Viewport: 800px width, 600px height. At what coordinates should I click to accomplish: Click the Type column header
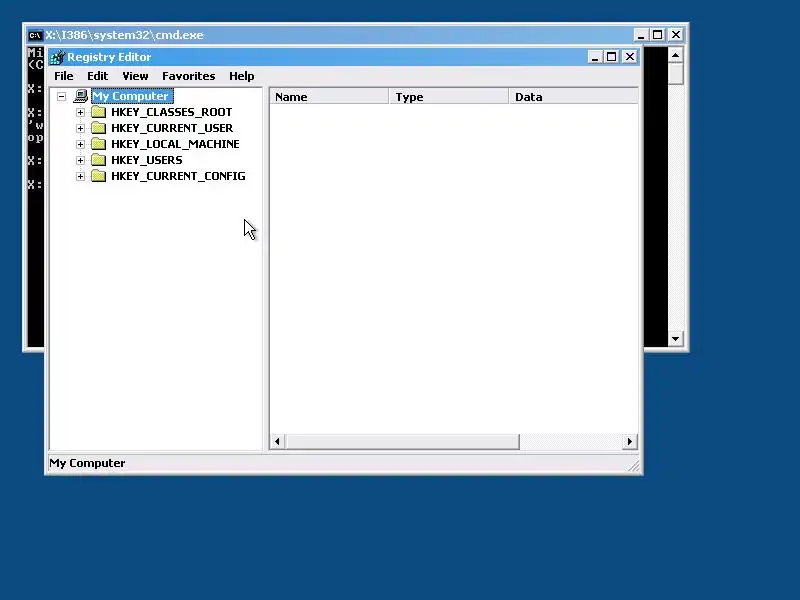pyautogui.click(x=448, y=96)
